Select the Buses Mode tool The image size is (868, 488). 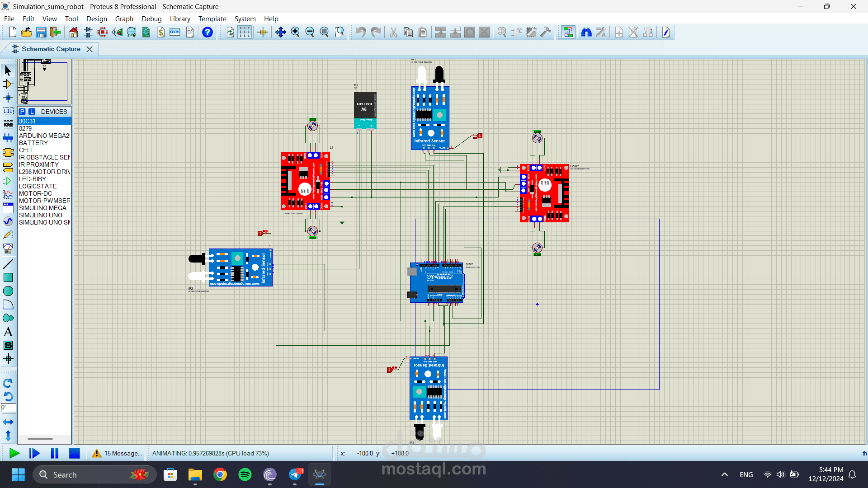pyautogui.click(x=8, y=138)
